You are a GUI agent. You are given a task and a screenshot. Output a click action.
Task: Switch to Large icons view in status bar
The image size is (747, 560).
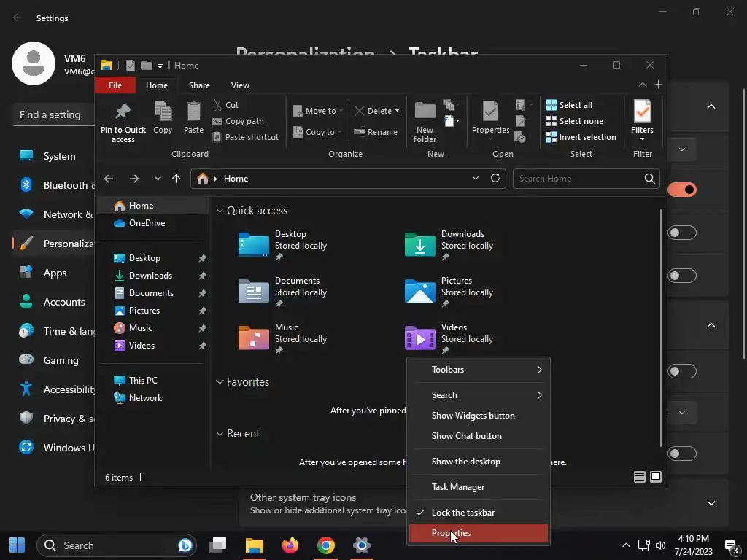[x=656, y=477]
